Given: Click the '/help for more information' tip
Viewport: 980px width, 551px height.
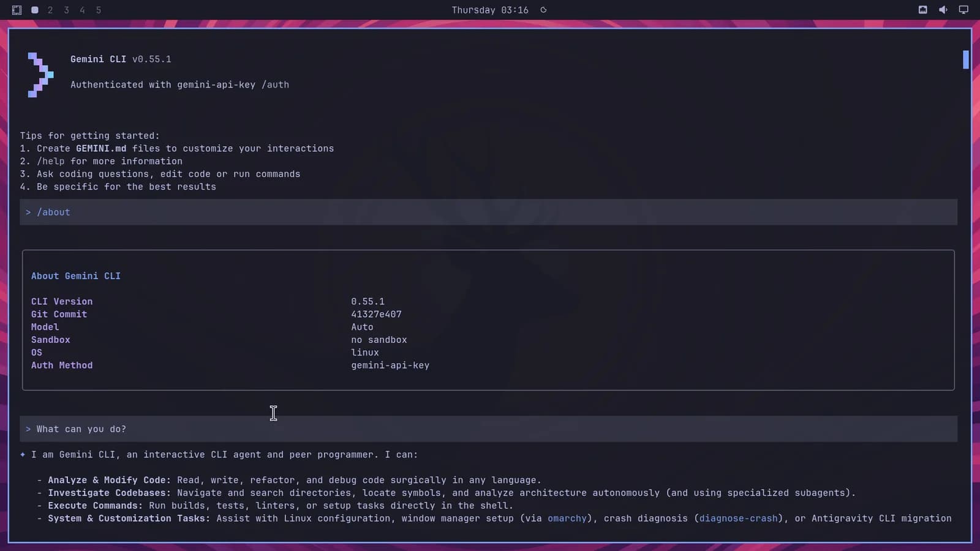Looking at the screenshot, I should point(101,161).
